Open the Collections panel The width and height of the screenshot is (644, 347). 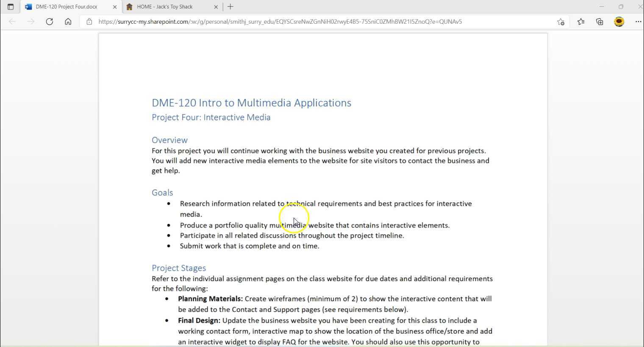click(600, 21)
